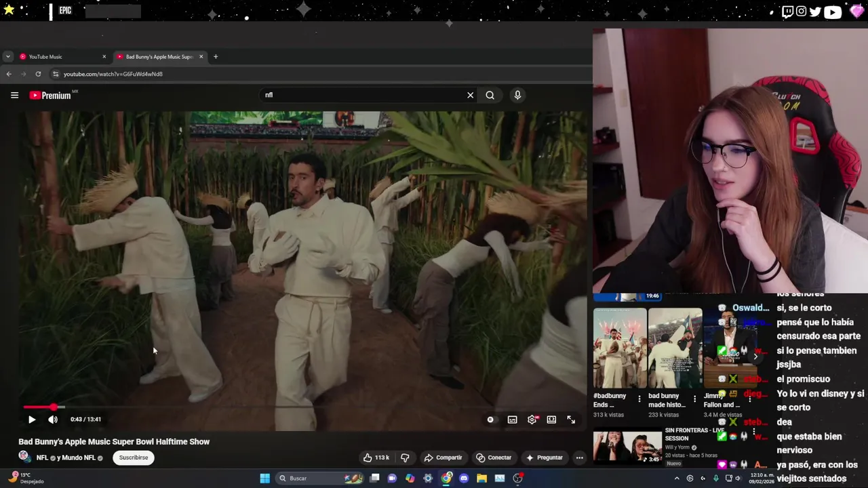Screen dimensions: 868x488
Task: Expand the browser tab search dropdown
Action: point(7,57)
